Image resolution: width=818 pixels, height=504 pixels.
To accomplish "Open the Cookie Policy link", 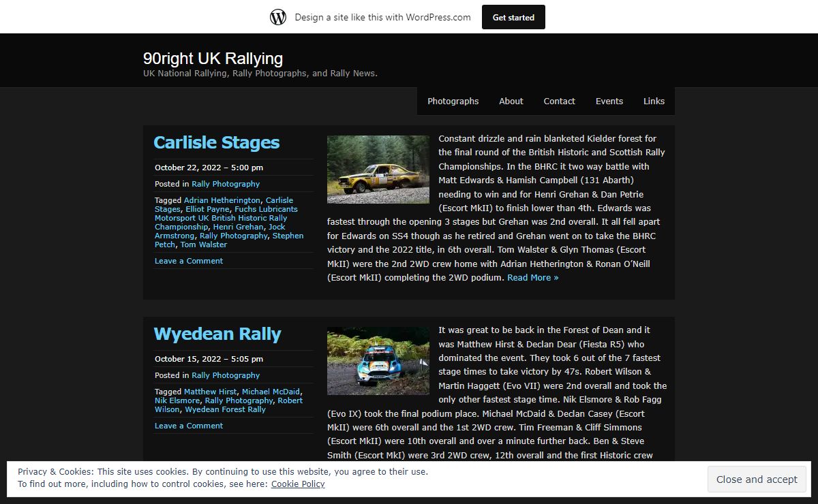I will click(x=298, y=484).
